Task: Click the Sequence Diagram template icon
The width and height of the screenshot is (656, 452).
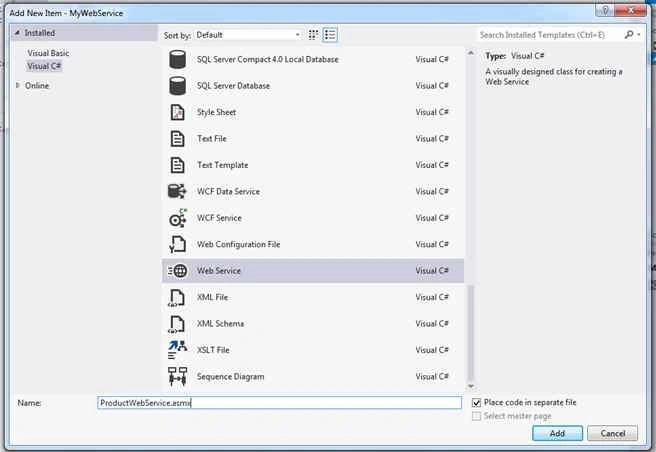Action: pyautogui.click(x=177, y=376)
